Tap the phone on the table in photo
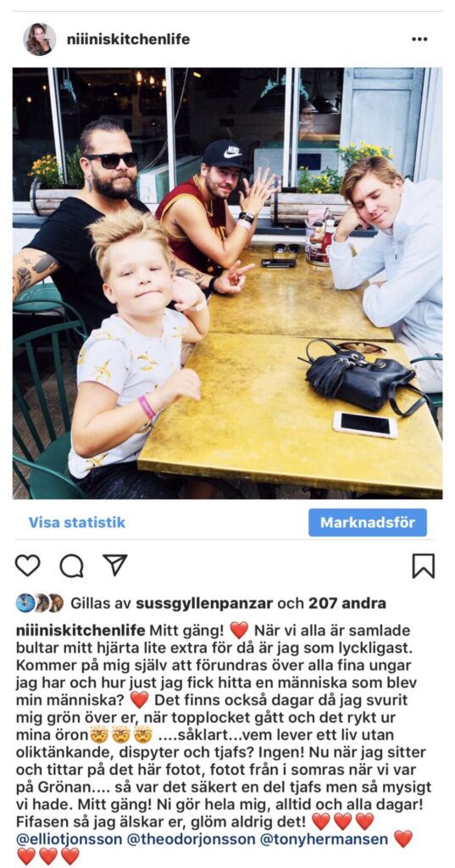 click(x=365, y=425)
